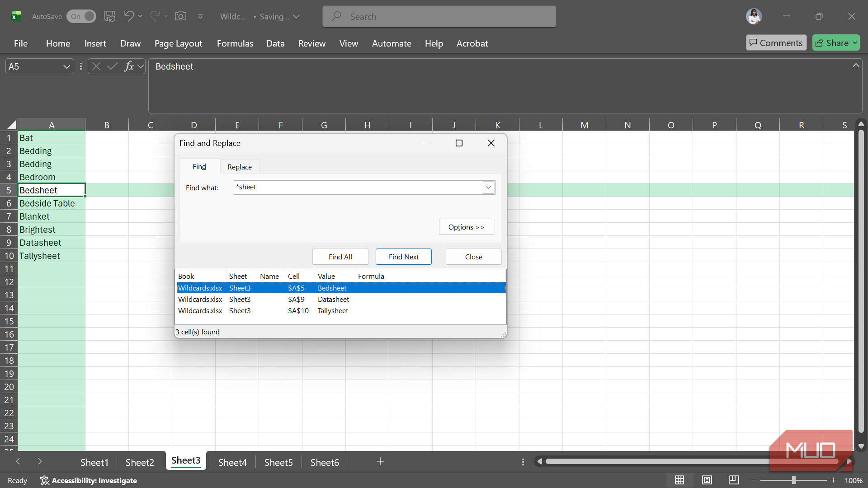Click the camera screenshot icon
Viewport: 868px width, 488px height.
pos(181,16)
